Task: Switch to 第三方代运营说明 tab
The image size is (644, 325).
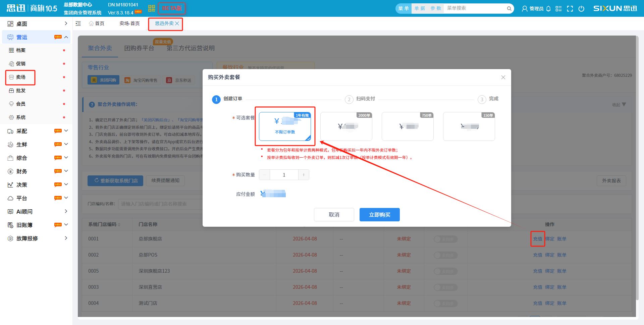Action: [191, 48]
